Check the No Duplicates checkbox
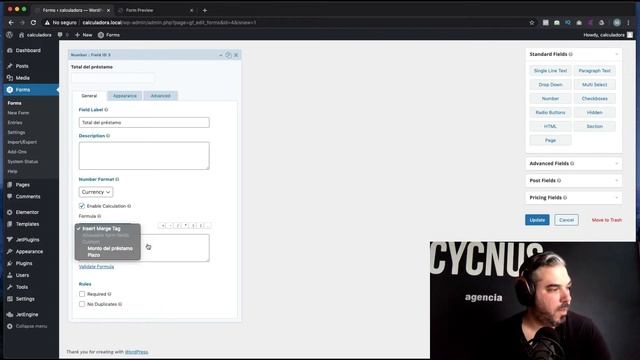The width and height of the screenshot is (640, 360). (82, 304)
